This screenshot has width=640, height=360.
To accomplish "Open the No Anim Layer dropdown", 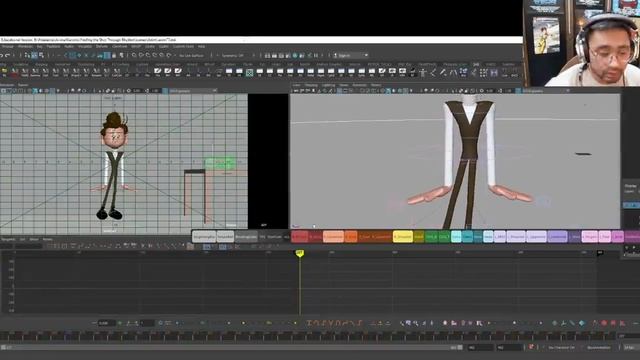I will pyautogui.click(x=599, y=348).
